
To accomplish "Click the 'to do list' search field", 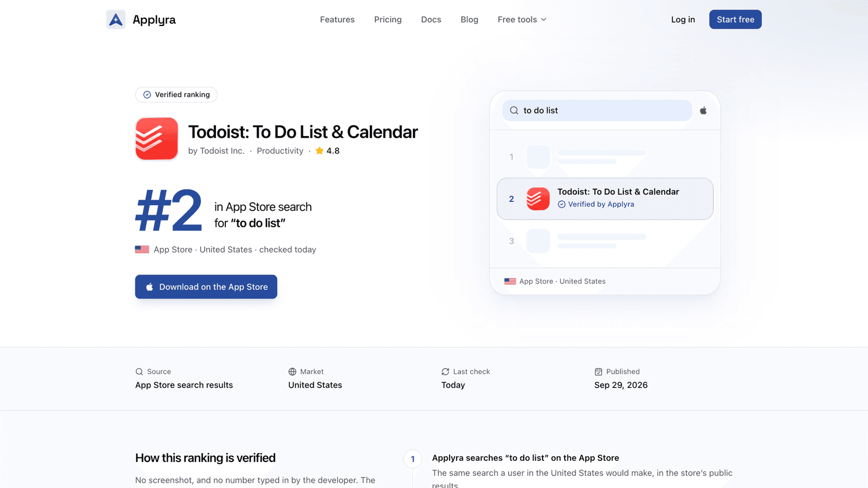I will tap(597, 111).
